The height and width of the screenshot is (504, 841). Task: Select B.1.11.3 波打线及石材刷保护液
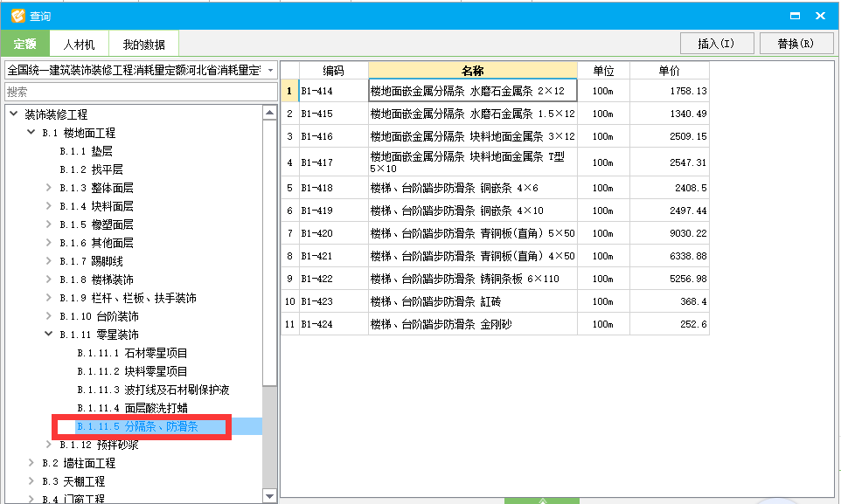point(153,390)
